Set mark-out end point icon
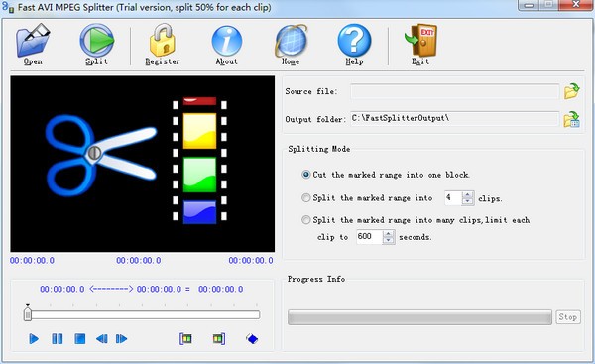This screenshot has height=364, width=595. [219, 338]
